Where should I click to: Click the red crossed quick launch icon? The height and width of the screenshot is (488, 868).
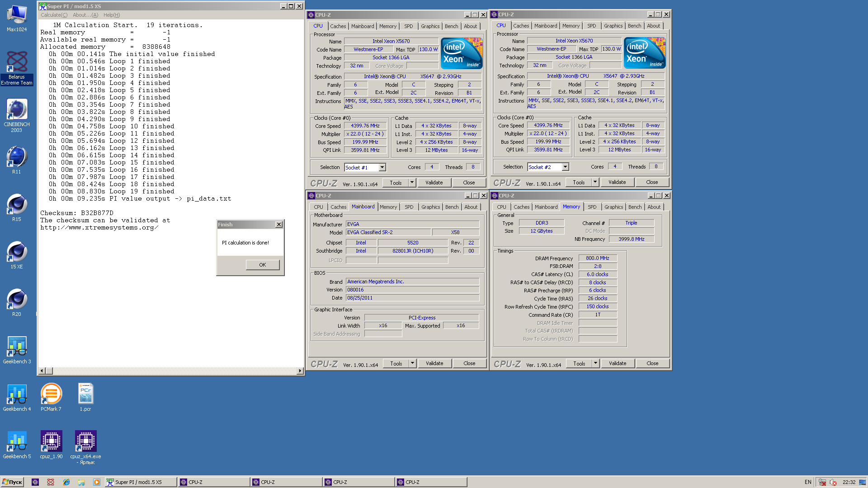pyautogui.click(x=51, y=482)
